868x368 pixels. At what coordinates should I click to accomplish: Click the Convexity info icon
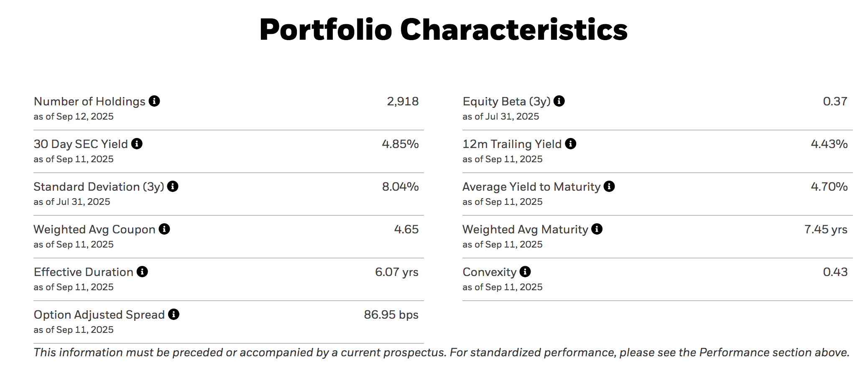pyautogui.click(x=525, y=272)
